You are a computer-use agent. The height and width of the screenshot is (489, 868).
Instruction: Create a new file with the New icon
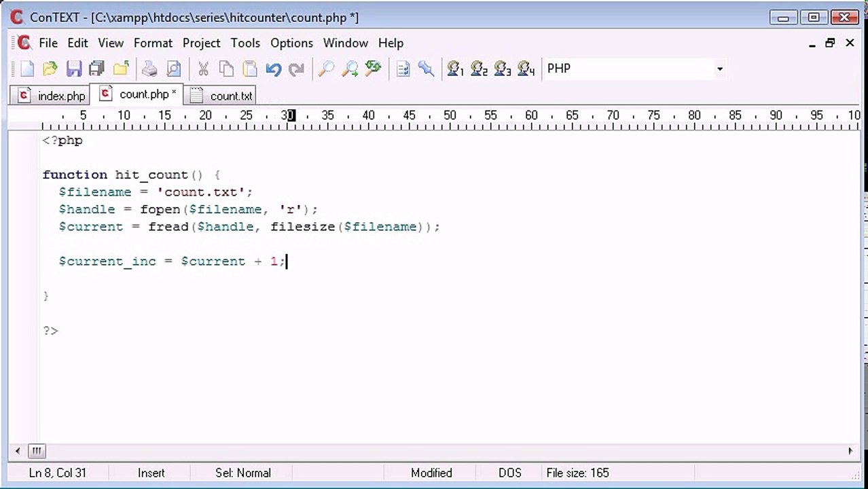point(27,69)
